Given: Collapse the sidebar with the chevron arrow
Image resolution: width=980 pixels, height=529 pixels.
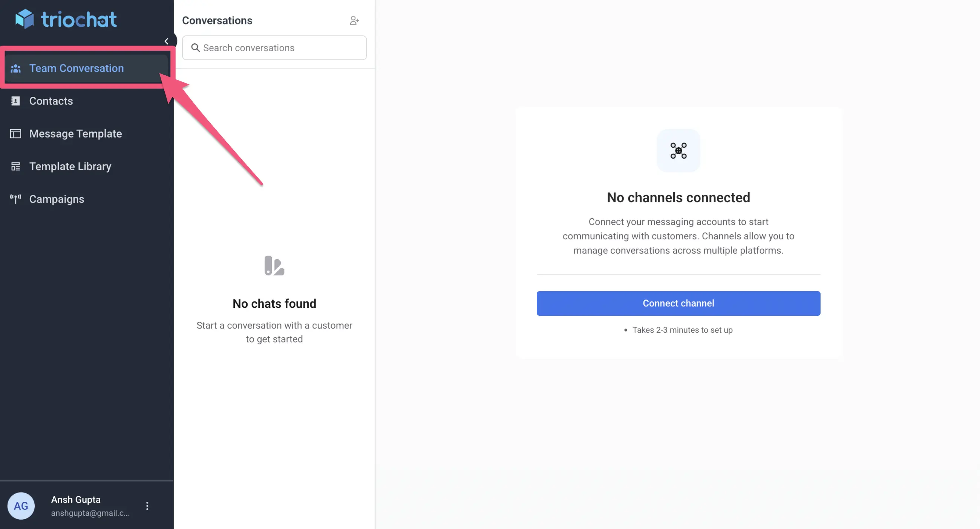Looking at the screenshot, I should [x=167, y=41].
